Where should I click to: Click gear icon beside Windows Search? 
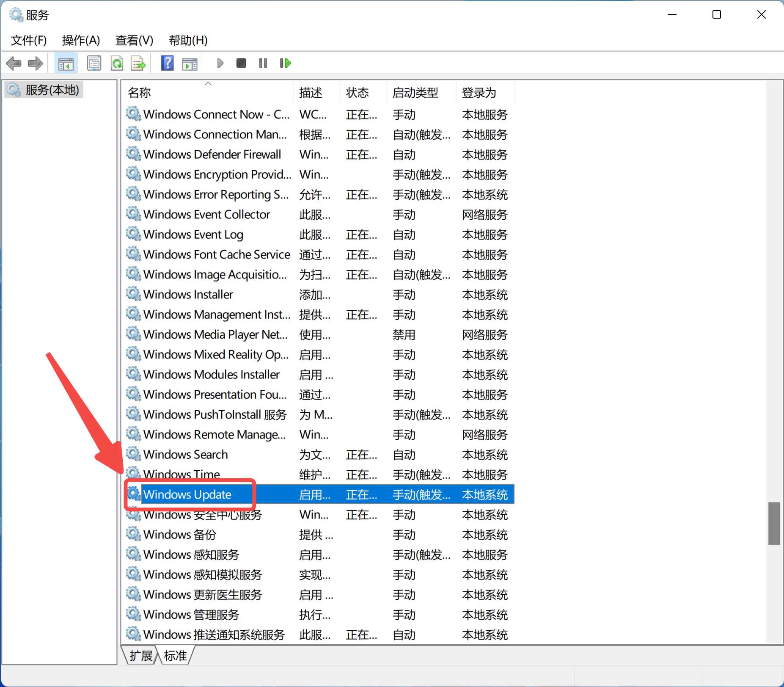click(134, 454)
